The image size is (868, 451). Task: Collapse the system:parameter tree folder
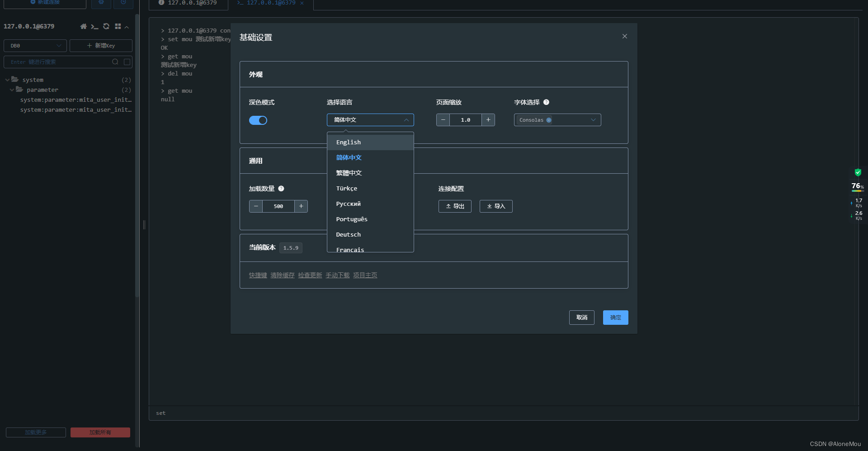[12, 90]
